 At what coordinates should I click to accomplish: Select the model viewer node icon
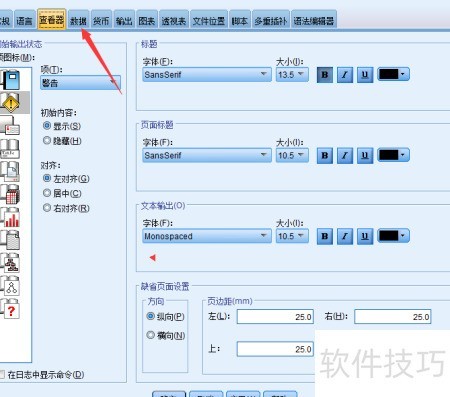[x=11, y=286]
